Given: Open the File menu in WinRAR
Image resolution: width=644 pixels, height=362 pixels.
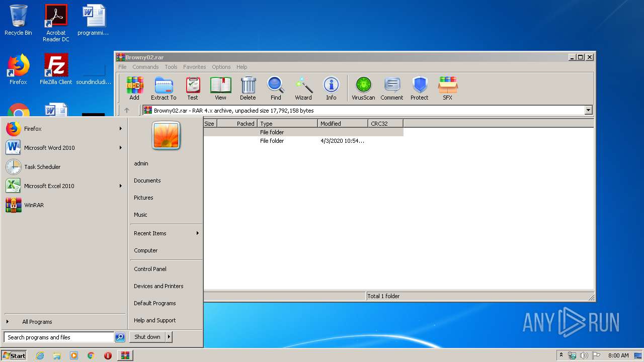Looking at the screenshot, I should tap(122, 67).
